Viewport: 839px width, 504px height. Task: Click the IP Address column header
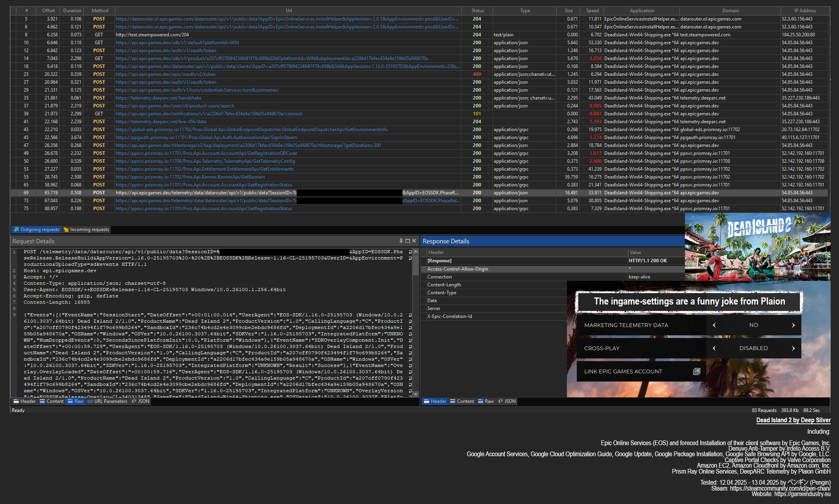point(805,11)
